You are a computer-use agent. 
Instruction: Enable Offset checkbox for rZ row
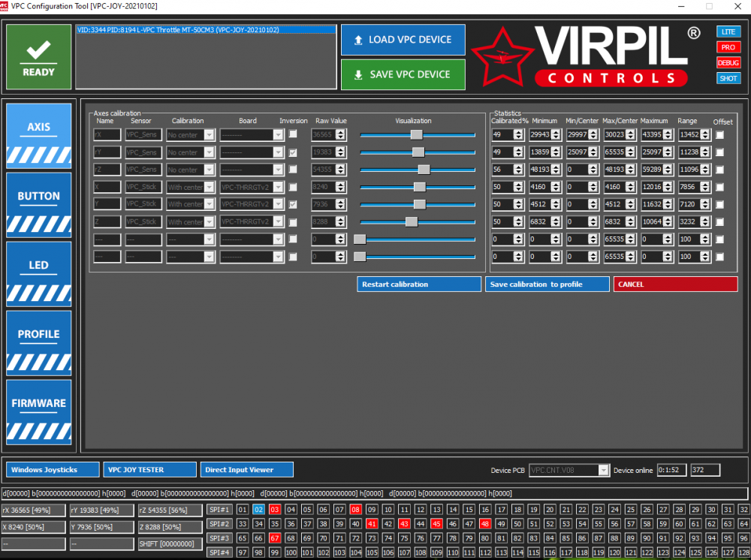pyautogui.click(x=719, y=170)
